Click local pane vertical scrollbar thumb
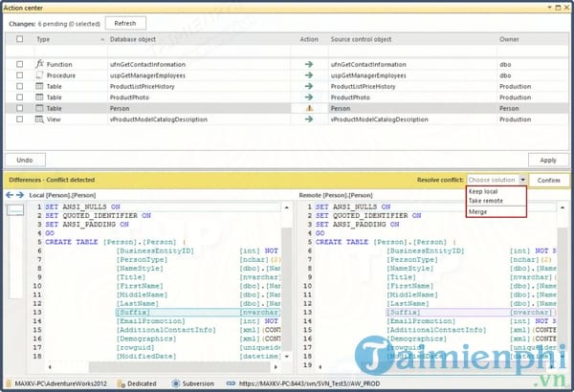Image resolution: width=574 pixels, height=392 pixels. 287,289
